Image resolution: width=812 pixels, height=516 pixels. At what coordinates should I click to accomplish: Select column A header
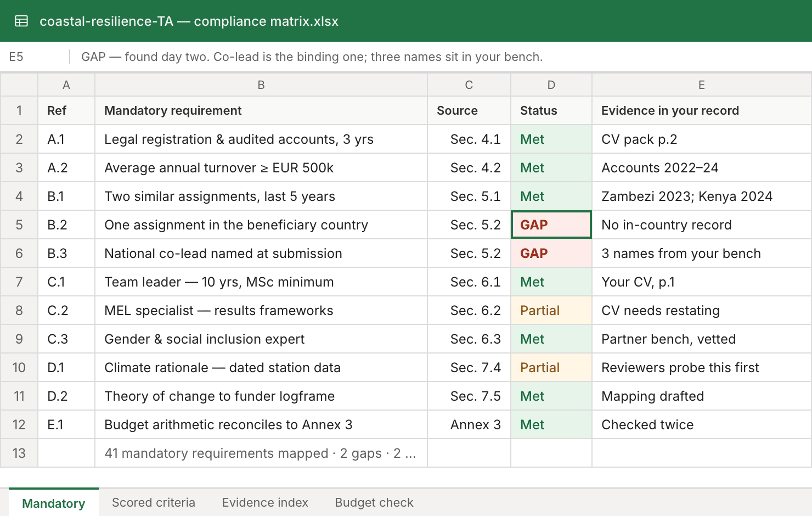click(66, 85)
